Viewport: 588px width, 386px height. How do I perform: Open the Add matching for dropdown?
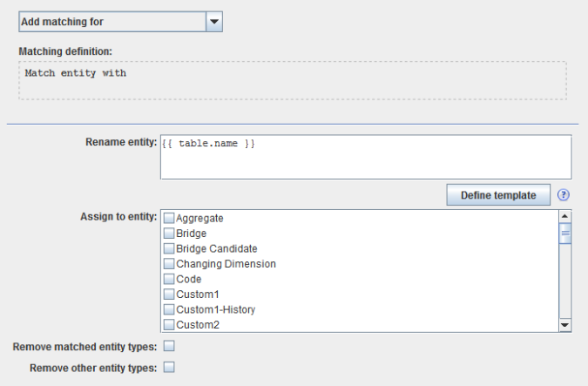pos(112,22)
